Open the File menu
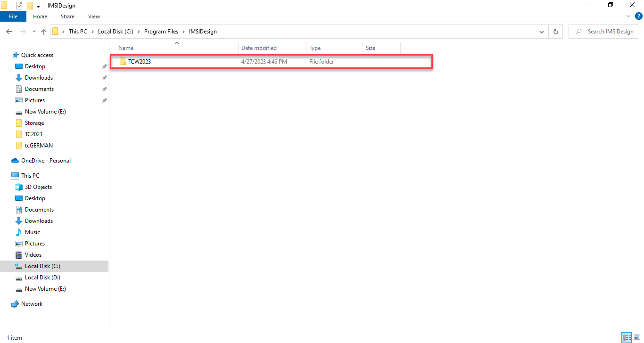 pyautogui.click(x=13, y=16)
